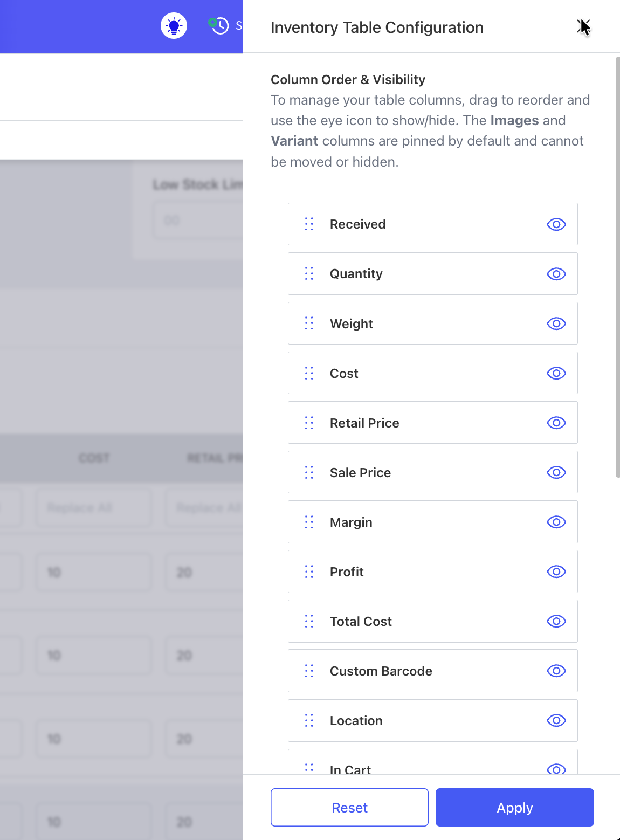Viewport: 620px width, 840px height.
Task: Click the drag handle beside Retail Price
Action: [x=309, y=423]
